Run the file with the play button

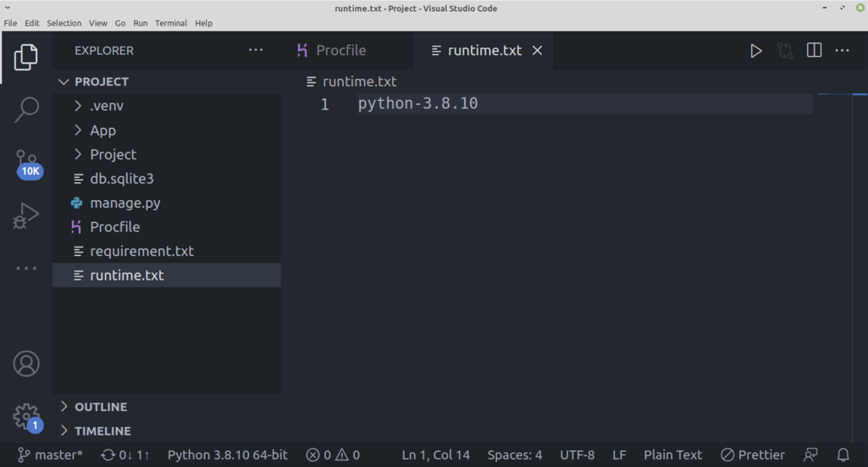tap(755, 51)
